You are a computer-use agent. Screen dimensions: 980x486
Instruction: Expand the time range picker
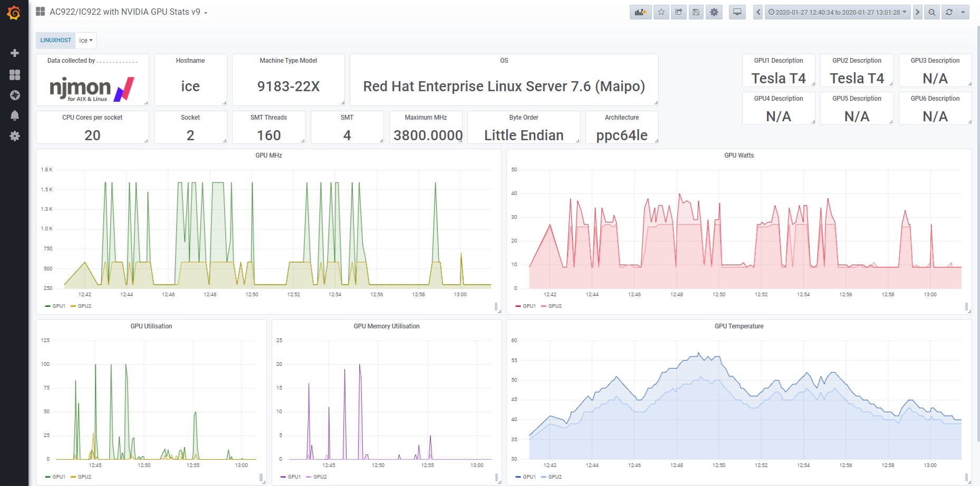(x=837, y=12)
